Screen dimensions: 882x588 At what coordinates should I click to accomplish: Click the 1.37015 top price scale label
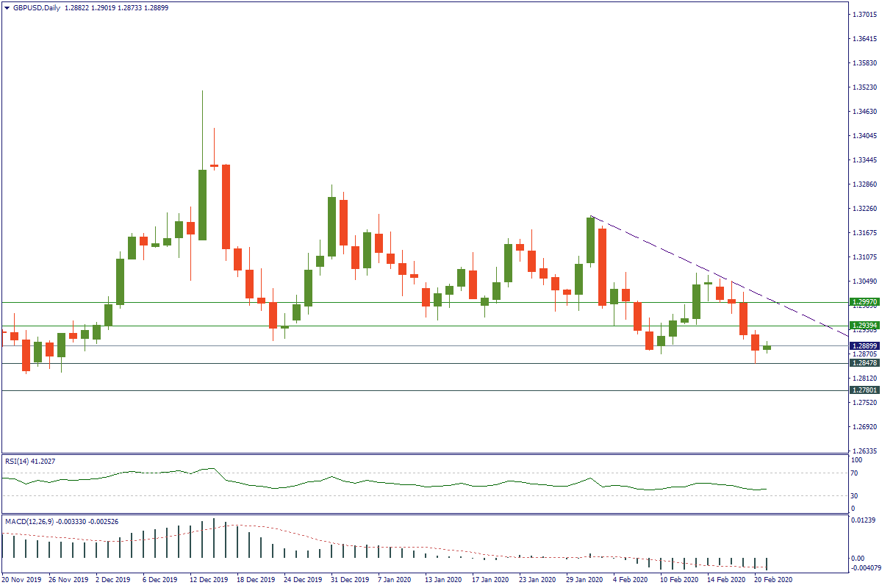click(864, 15)
